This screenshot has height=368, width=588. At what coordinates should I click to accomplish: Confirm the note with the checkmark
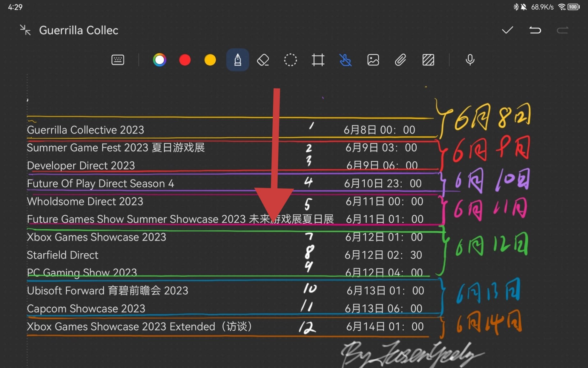[507, 30]
